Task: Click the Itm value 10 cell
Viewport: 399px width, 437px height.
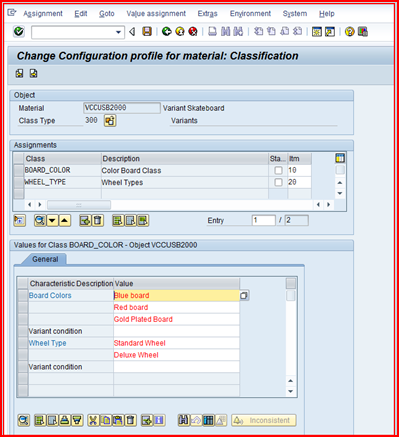Action: (x=299, y=170)
